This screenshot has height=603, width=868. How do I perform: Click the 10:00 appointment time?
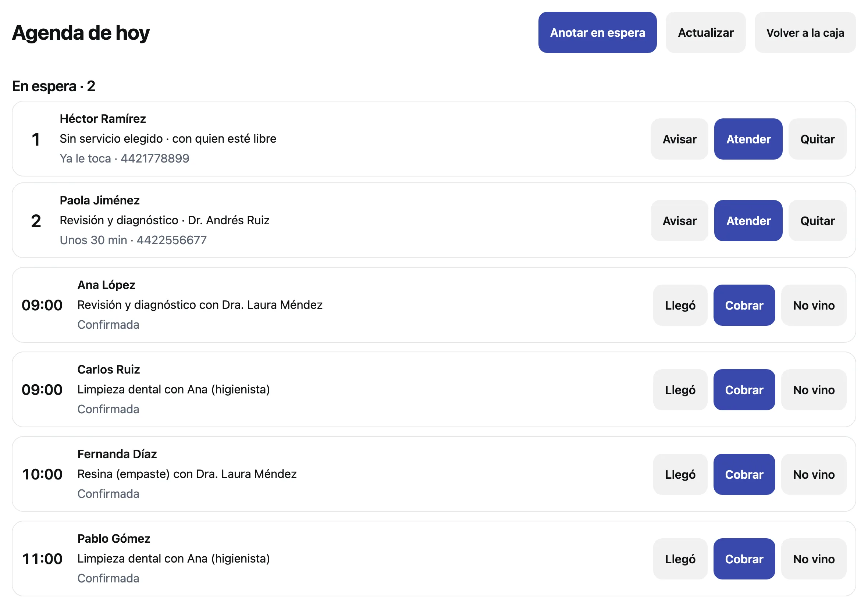tap(42, 475)
